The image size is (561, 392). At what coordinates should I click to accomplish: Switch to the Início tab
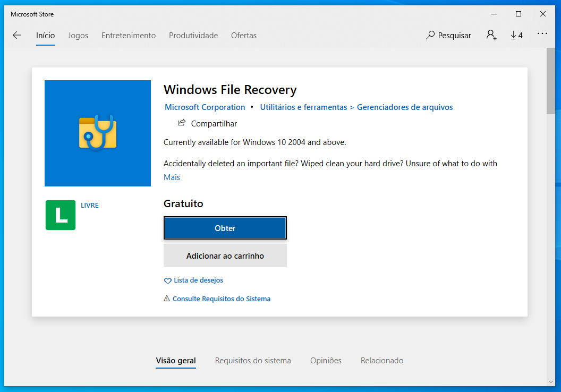[x=46, y=36]
